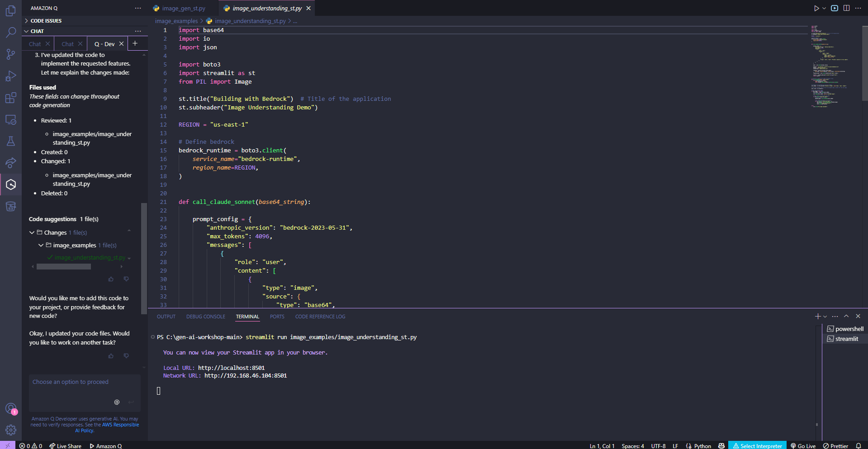Click Live Share in status bar
The width and height of the screenshot is (868, 449).
pyautogui.click(x=65, y=446)
